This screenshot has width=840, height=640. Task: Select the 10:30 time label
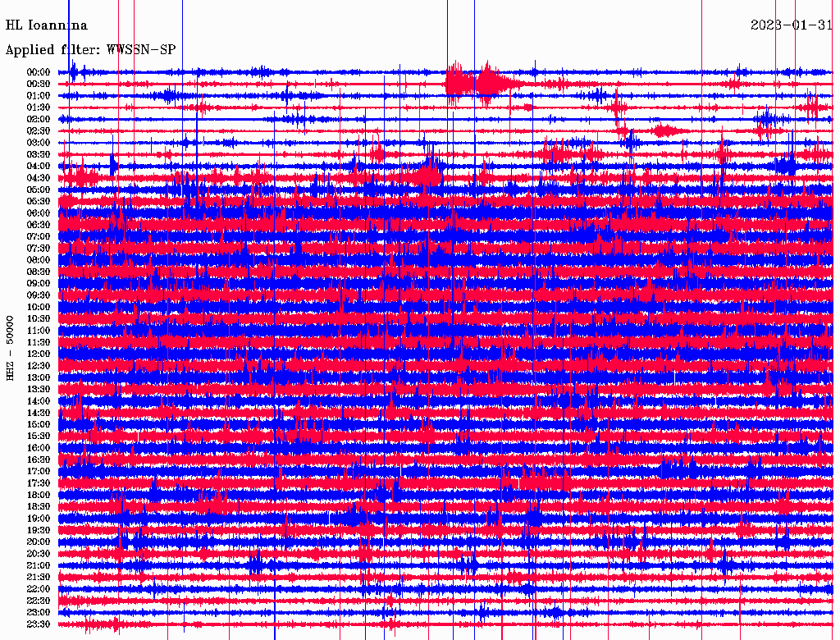click(39, 318)
